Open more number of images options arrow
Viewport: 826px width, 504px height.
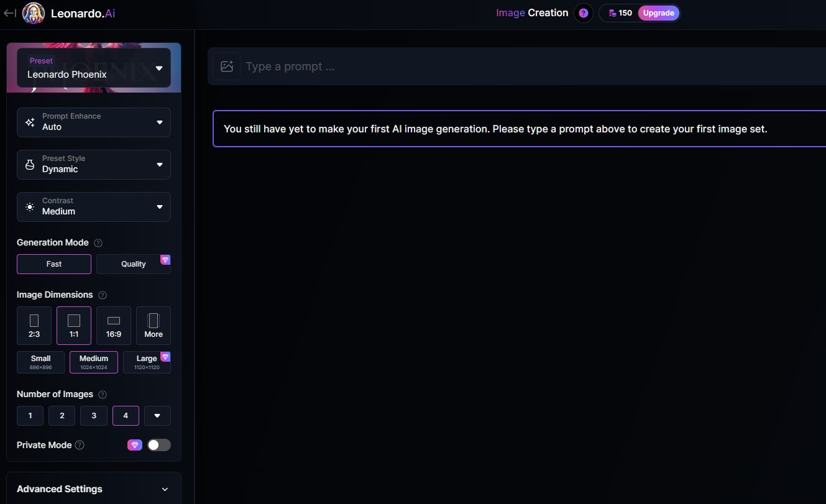pos(157,416)
